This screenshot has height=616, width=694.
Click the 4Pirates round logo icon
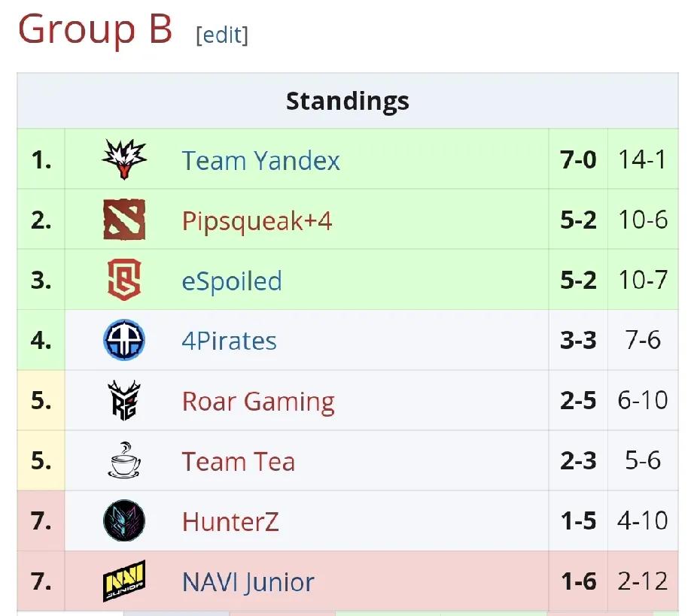pos(124,341)
